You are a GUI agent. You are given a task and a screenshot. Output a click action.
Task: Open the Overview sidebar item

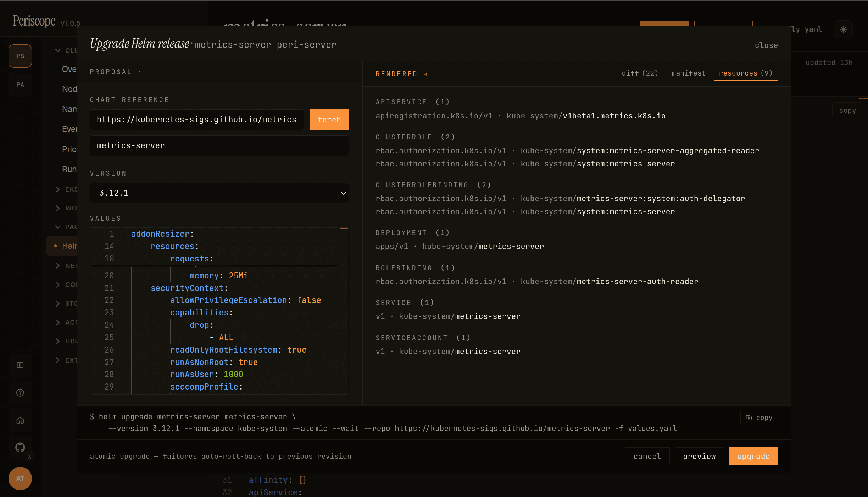click(69, 69)
